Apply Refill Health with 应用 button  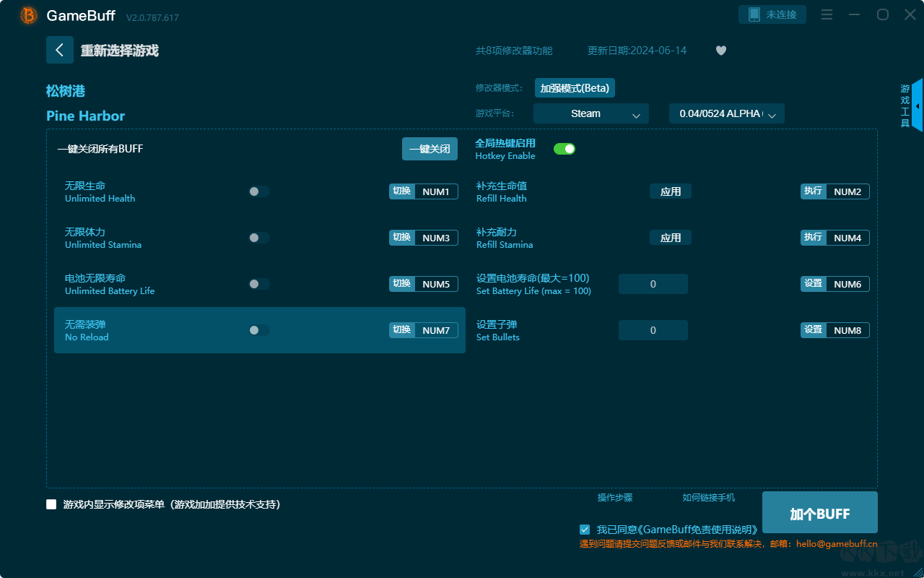click(x=671, y=191)
